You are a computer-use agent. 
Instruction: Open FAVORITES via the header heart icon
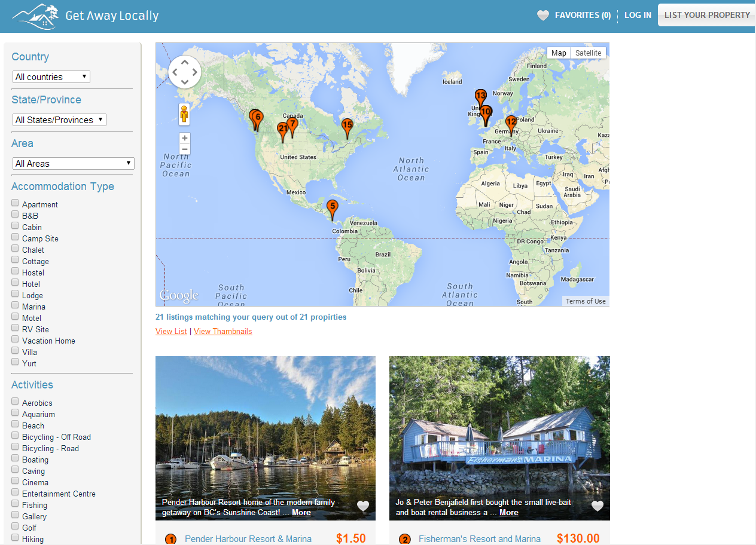(x=543, y=15)
